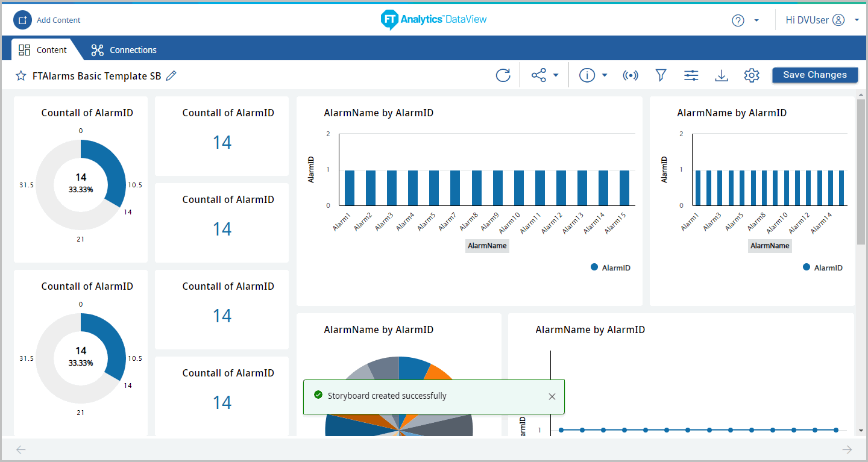Click the Alarm1 bar in wide bar chart
Screen dimensions: 868x462
[350, 188]
